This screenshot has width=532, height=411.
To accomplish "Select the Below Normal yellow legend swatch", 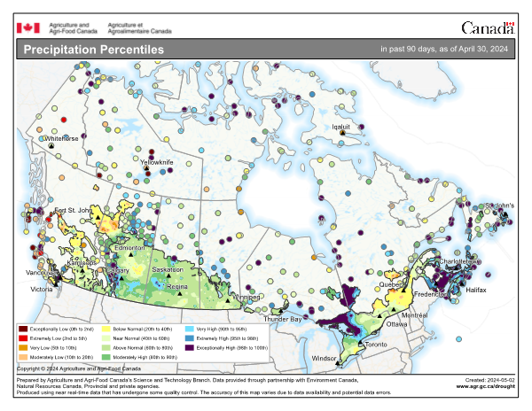I will [x=107, y=329].
